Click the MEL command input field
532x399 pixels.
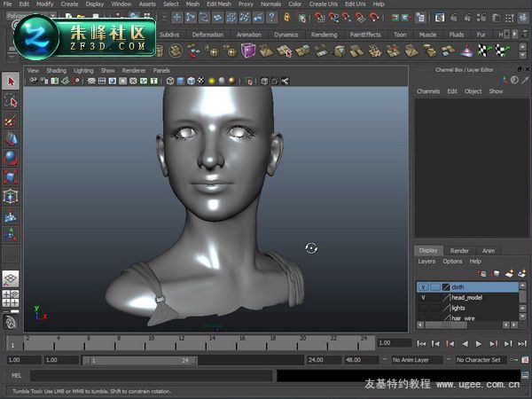click(152, 376)
